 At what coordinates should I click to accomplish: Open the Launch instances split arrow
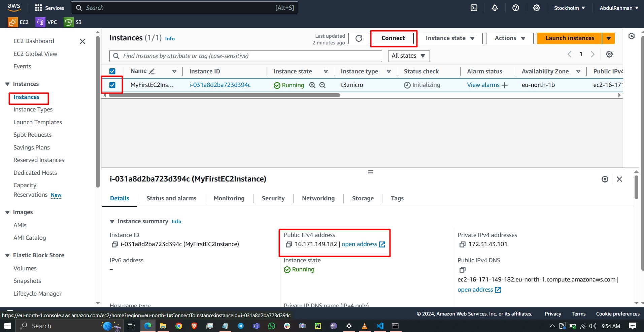609,38
